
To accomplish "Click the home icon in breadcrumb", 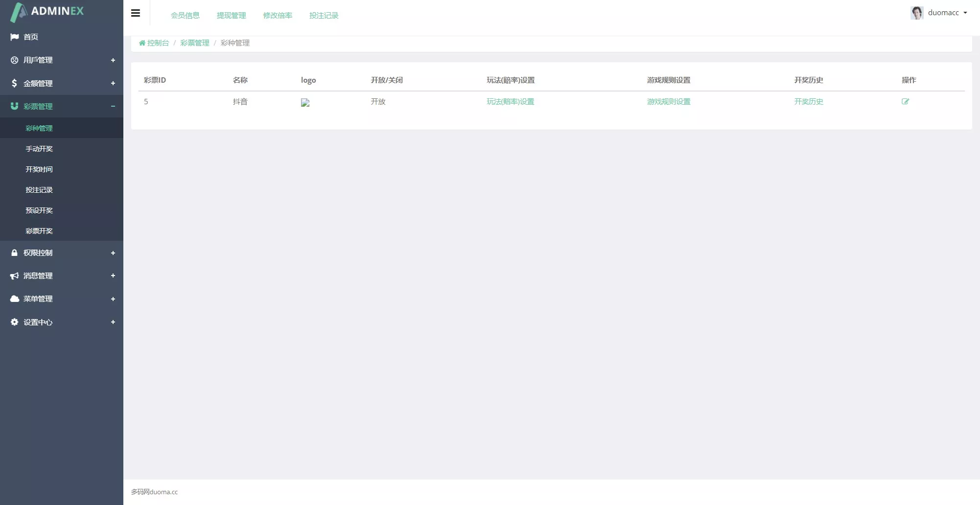I will pos(142,43).
